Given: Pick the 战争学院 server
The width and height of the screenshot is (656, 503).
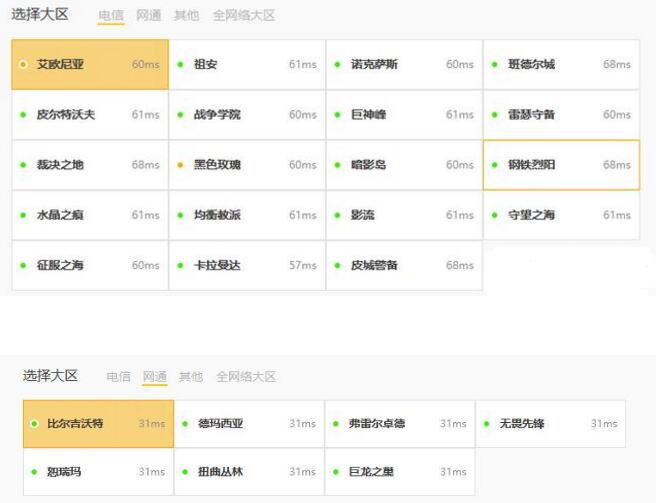Looking at the screenshot, I should [x=247, y=115].
